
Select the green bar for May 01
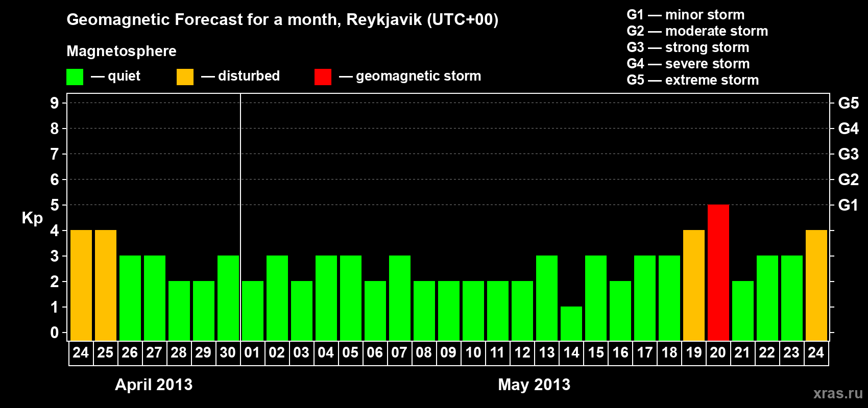[x=253, y=311]
